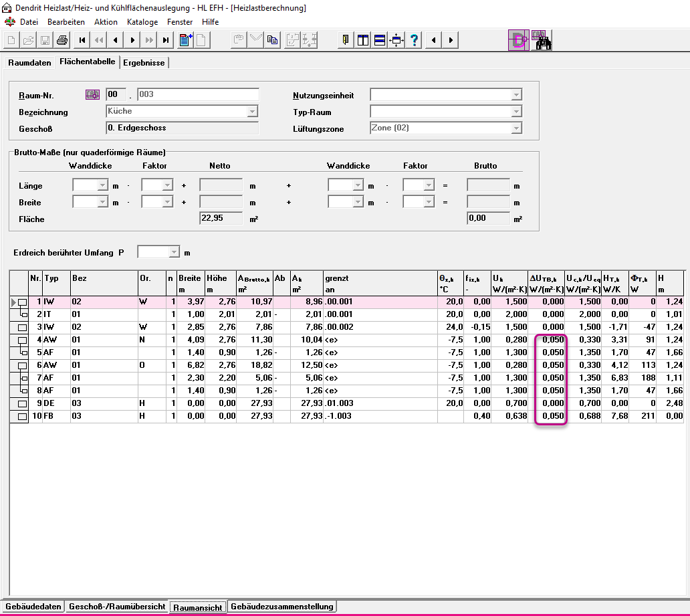Open the Bearbeiten menu
Viewport: 690px width, 616px height.
[x=66, y=22]
